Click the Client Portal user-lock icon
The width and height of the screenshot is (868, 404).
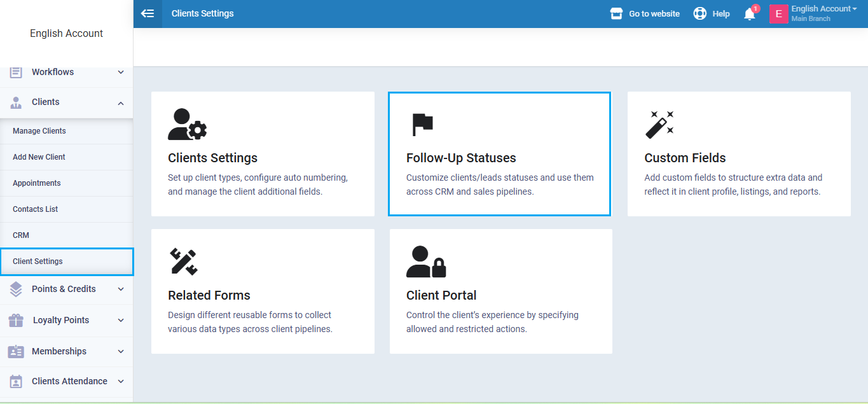(x=426, y=261)
